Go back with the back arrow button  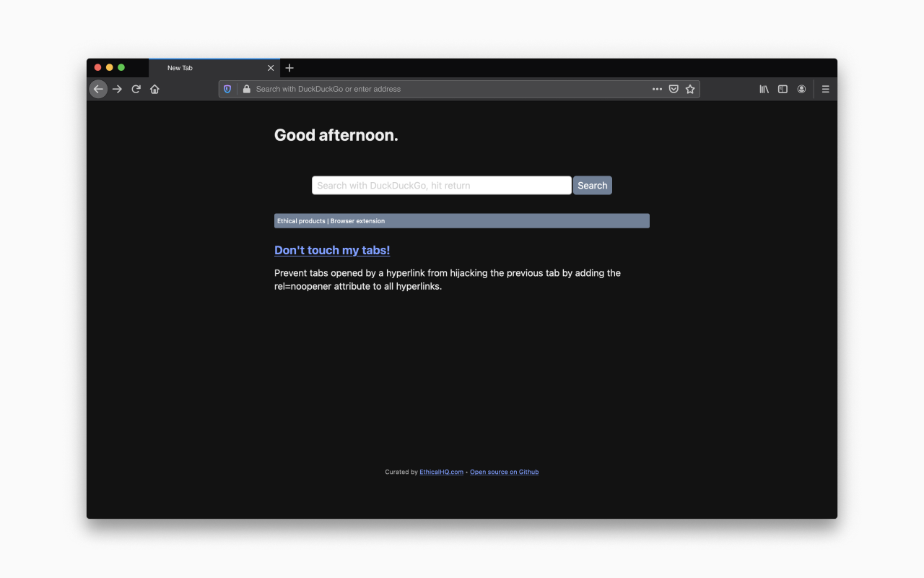click(98, 89)
